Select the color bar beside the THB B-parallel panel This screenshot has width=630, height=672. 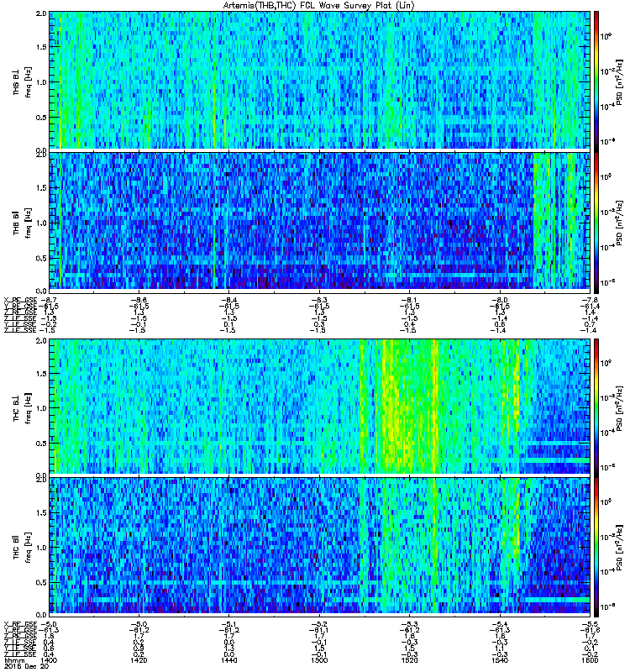[596, 222]
